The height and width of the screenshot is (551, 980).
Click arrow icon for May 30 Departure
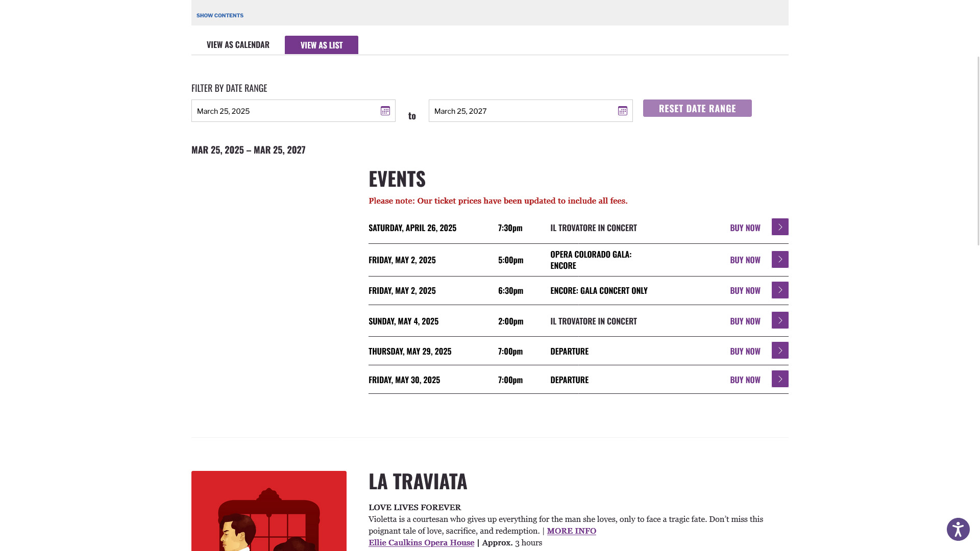[x=779, y=379]
